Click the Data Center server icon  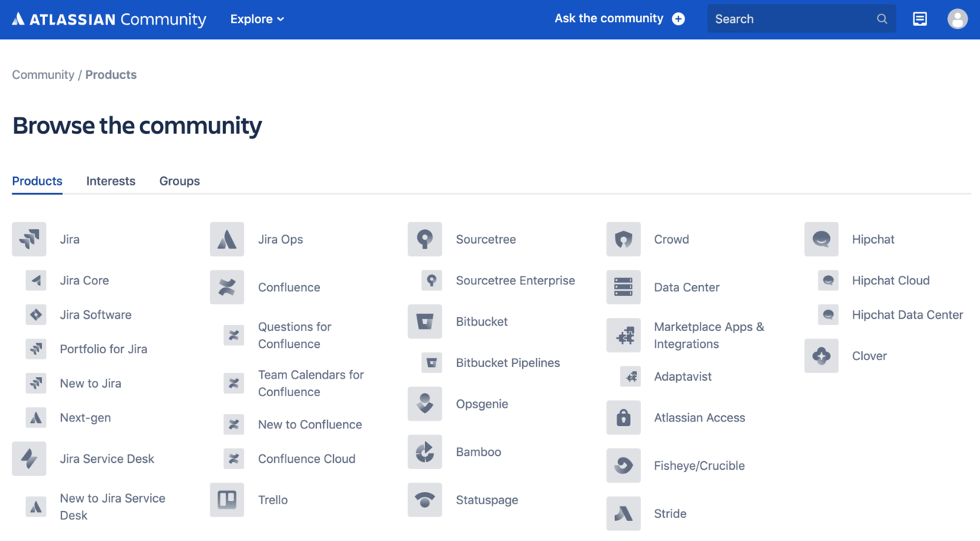623,287
